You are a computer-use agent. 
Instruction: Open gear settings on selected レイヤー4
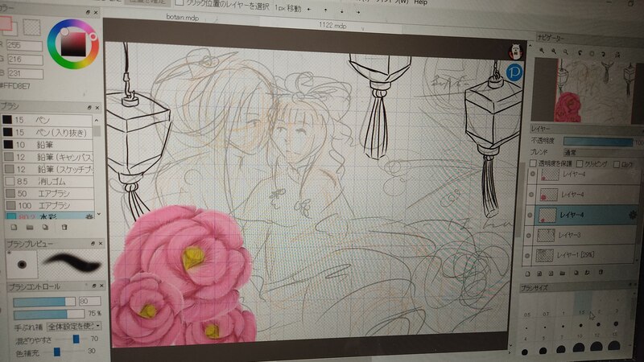click(x=632, y=215)
